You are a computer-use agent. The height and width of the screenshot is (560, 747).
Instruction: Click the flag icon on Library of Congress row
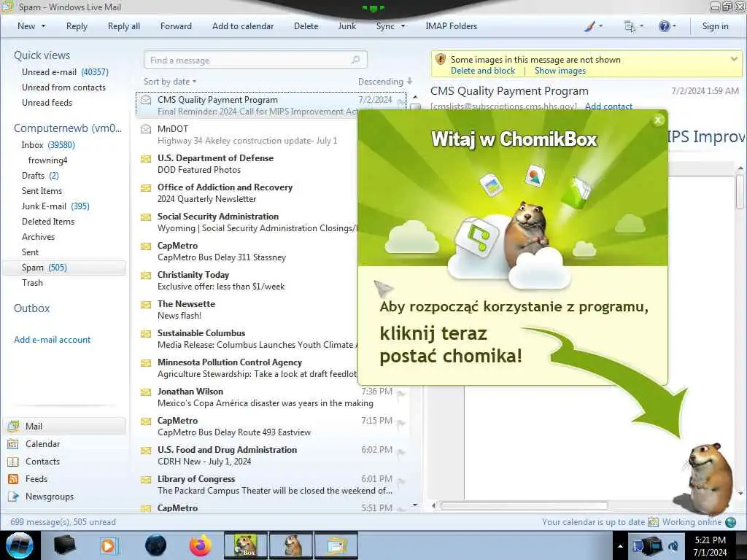(400, 481)
